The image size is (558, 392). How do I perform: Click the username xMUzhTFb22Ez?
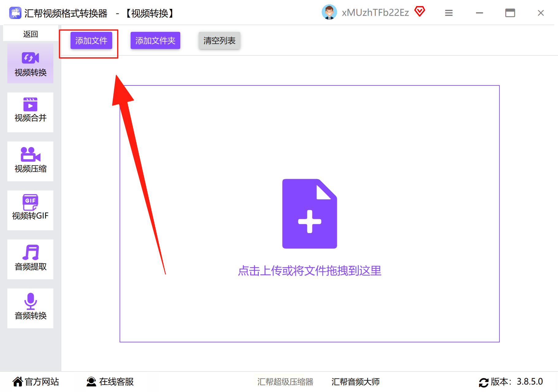(x=375, y=13)
